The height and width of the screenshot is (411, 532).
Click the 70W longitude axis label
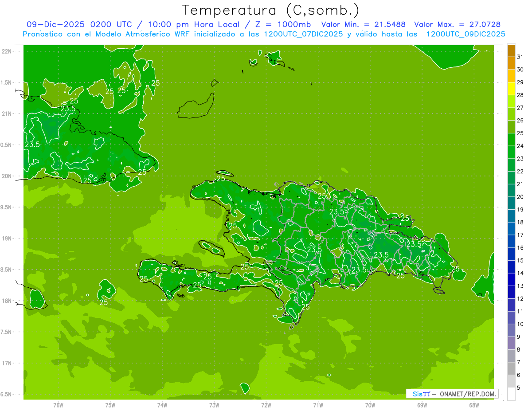coord(370,405)
